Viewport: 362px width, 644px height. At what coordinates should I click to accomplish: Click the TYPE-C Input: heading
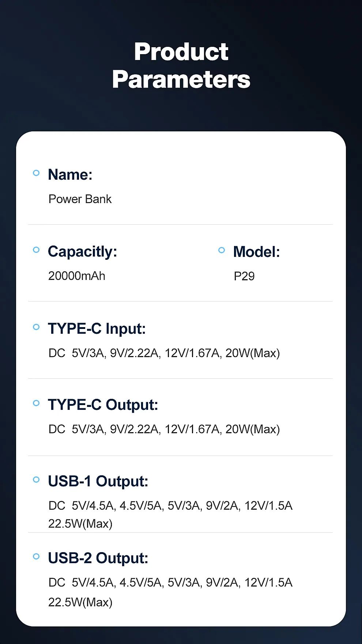97,329
